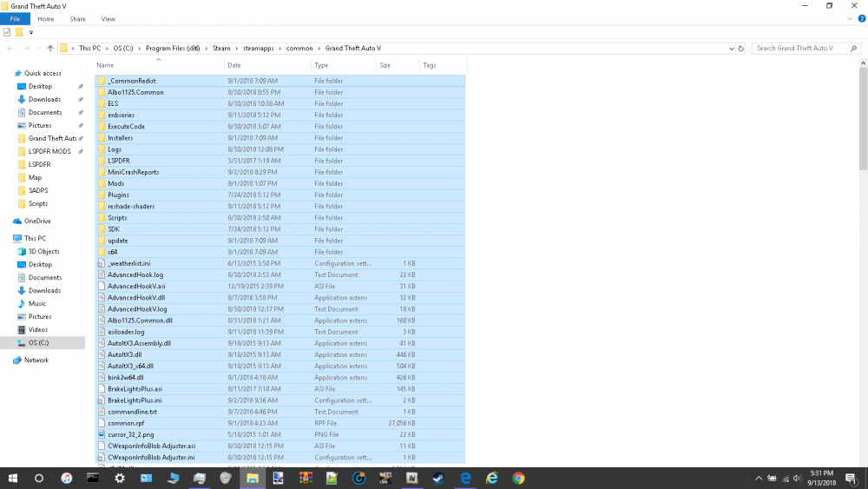Sort files by the Date column
This screenshot has height=489, width=868.
click(267, 65)
